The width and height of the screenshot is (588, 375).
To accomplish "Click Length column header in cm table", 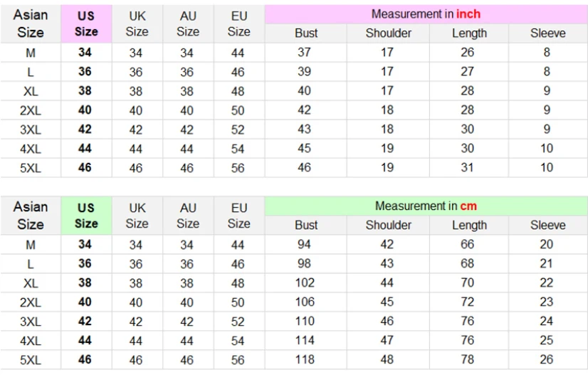I will 469,225.
